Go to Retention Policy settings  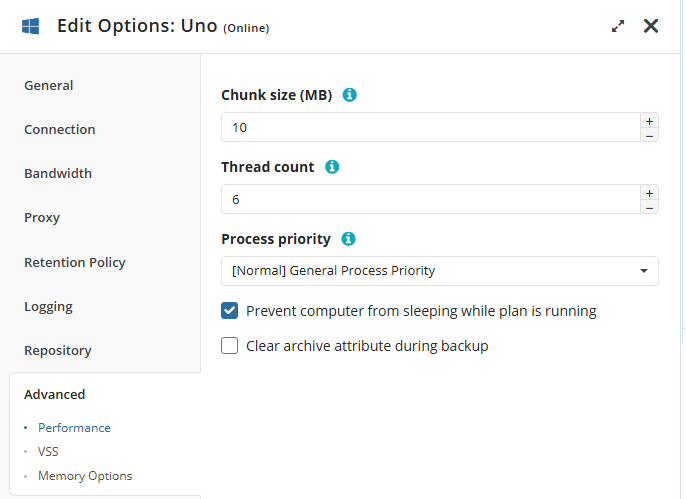click(x=75, y=263)
